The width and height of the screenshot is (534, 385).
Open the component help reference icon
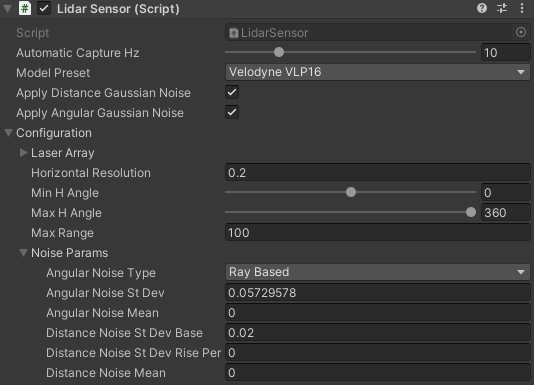(x=482, y=8)
